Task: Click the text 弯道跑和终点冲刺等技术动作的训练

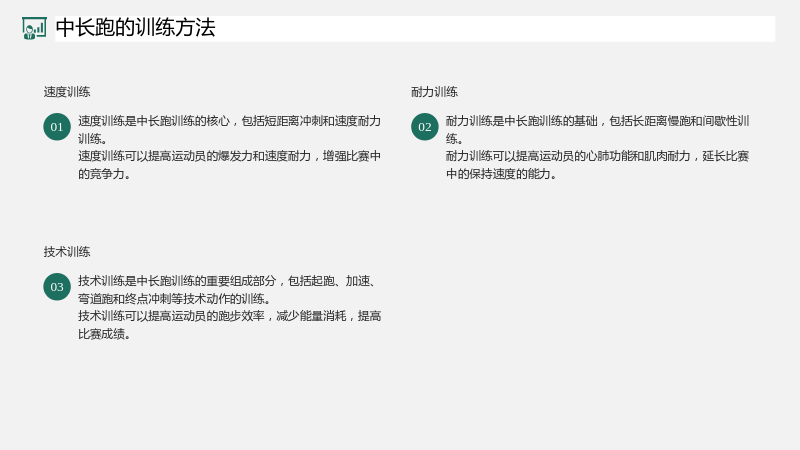Action: [x=174, y=298]
